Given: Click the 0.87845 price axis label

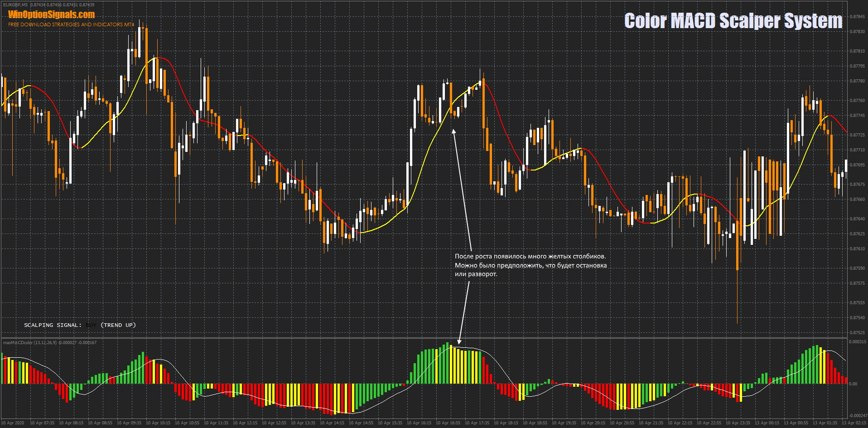Looking at the screenshot, I should click(x=857, y=17).
